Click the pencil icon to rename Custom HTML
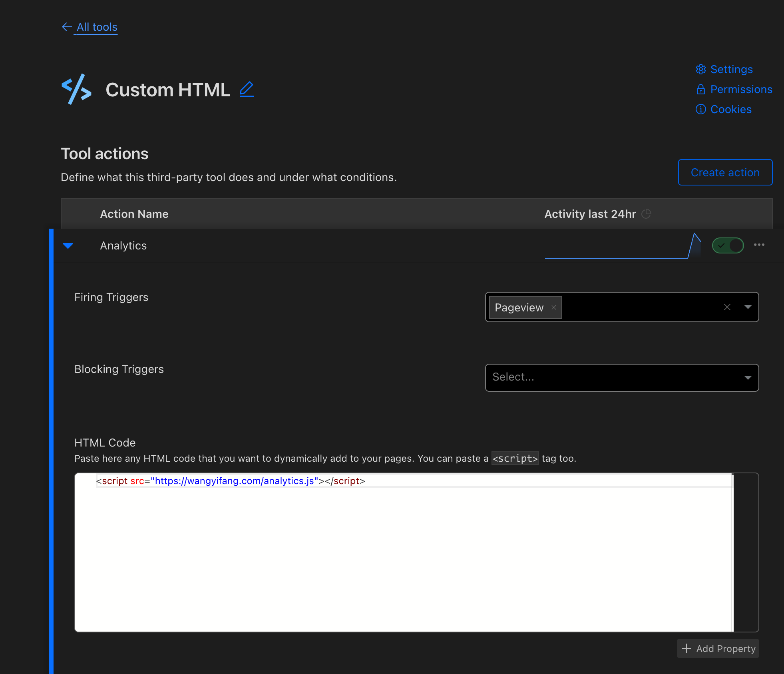The height and width of the screenshot is (674, 784). coord(247,89)
